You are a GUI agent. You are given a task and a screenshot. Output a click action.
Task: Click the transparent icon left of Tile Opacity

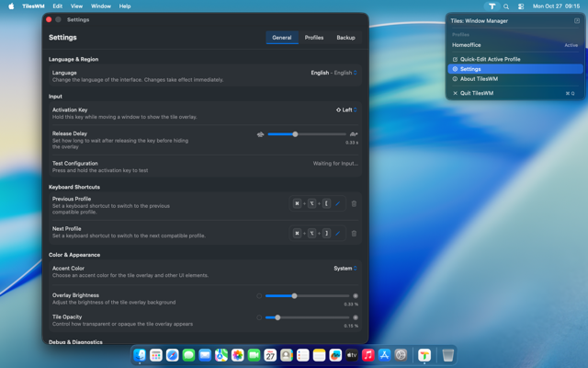(x=259, y=317)
